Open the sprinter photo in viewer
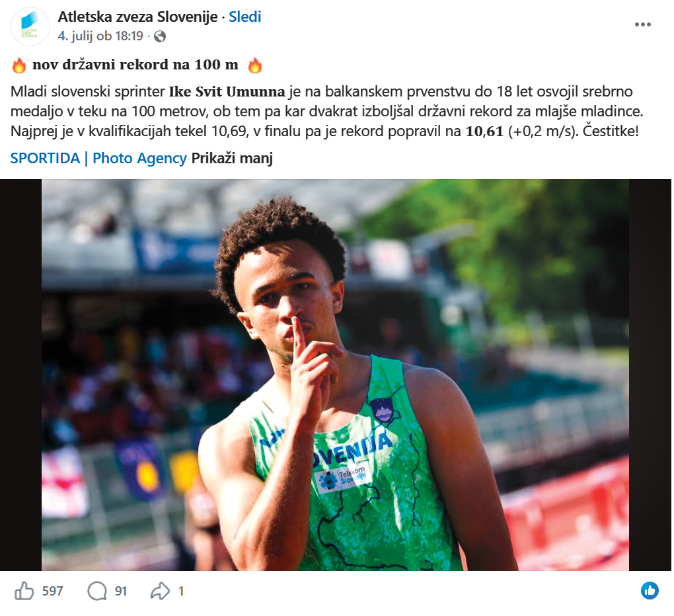Viewport: 674px width, 616px height. click(x=335, y=375)
